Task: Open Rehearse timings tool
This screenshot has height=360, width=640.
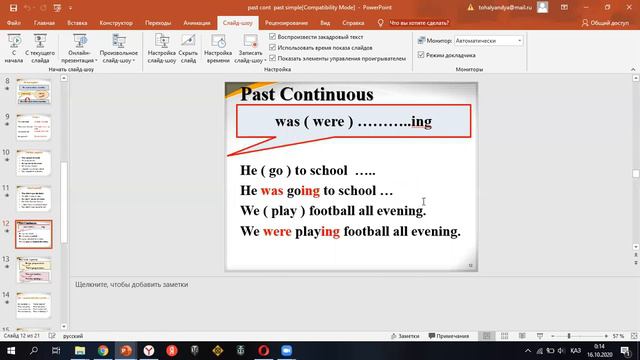Action: point(218,48)
